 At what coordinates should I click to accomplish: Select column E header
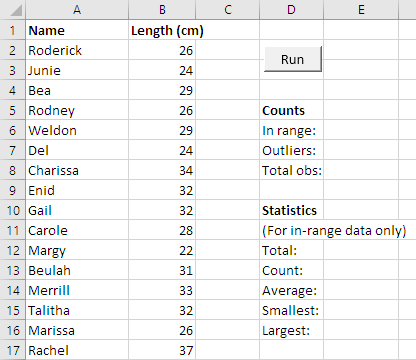361,10
